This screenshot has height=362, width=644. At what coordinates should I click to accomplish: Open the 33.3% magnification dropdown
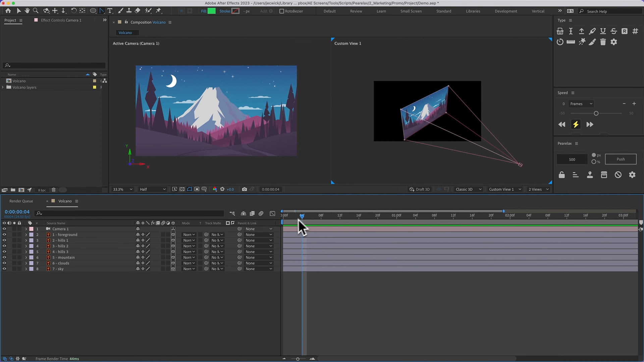pyautogui.click(x=122, y=189)
